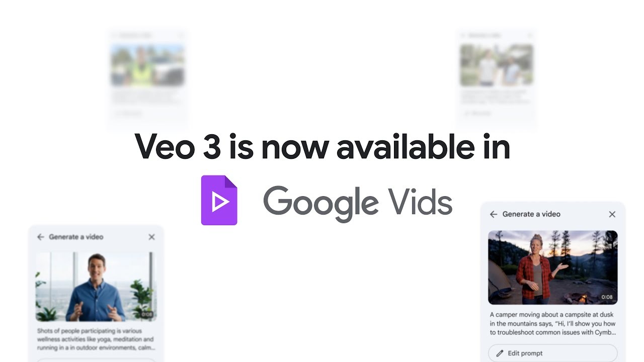Open the man in blue shirt video preview
The width and height of the screenshot is (644, 362).
[96, 287]
